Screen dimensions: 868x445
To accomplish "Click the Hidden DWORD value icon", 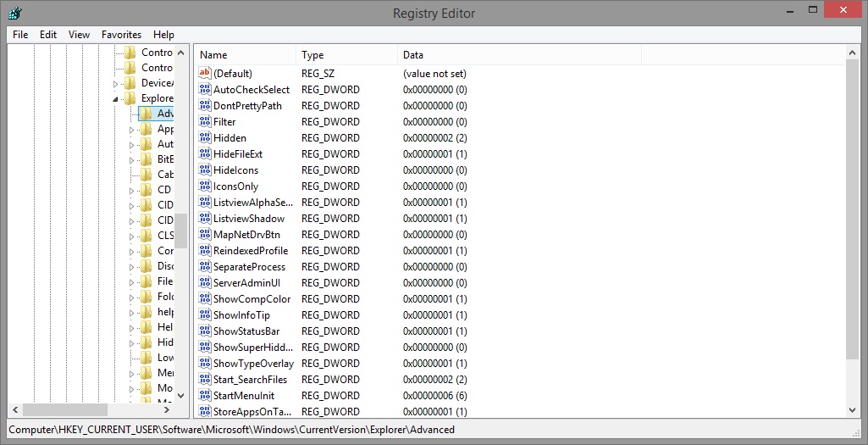I will tap(205, 137).
